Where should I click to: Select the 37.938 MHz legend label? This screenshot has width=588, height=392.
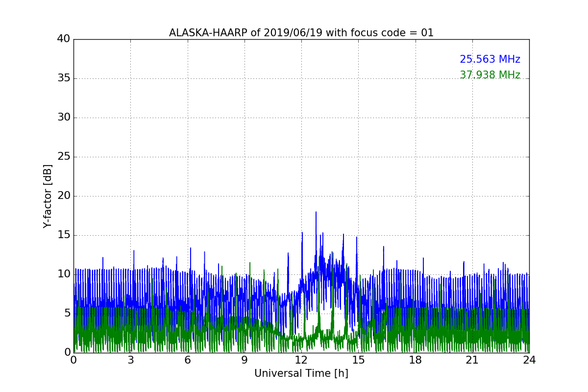tap(490, 75)
